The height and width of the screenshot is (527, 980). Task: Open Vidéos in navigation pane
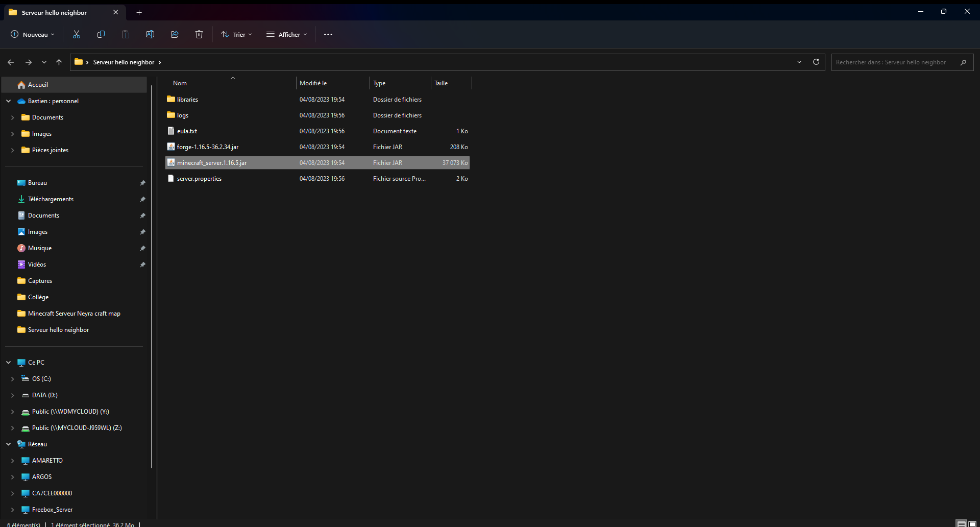click(x=75, y=265)
